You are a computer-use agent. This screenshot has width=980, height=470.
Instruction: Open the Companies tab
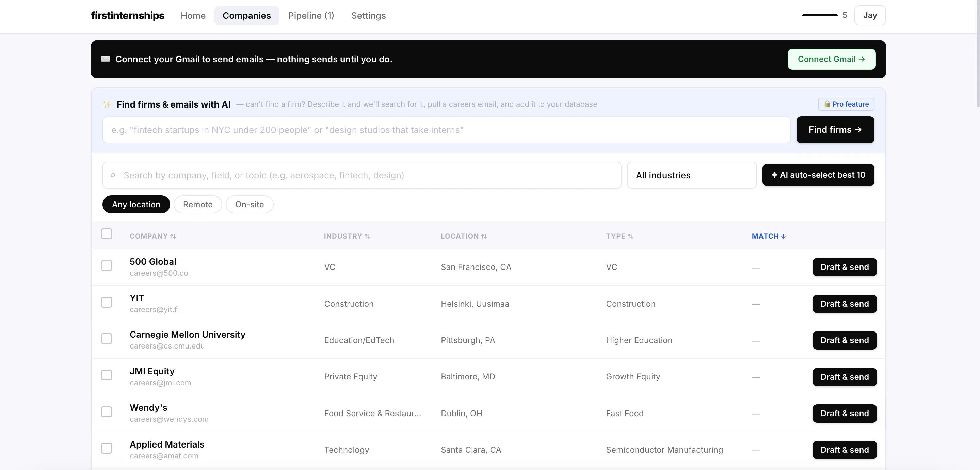pyautogui.click(x=246, y=16)
